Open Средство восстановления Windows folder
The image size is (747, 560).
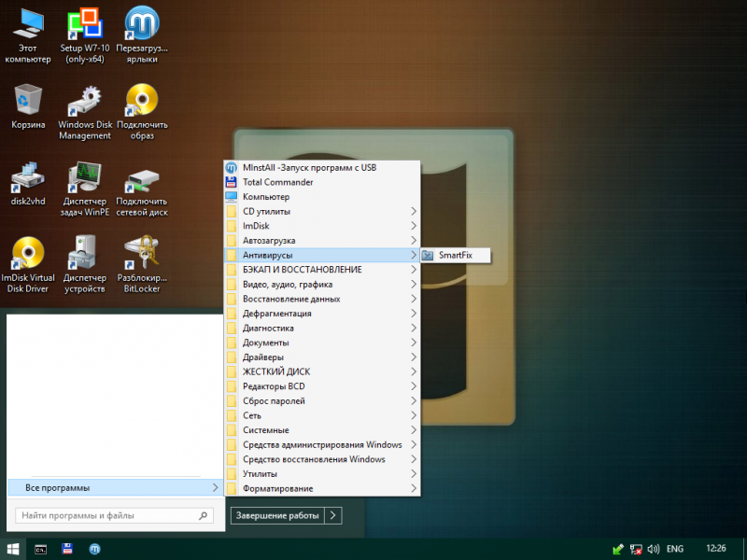click(x=322, y=459)
